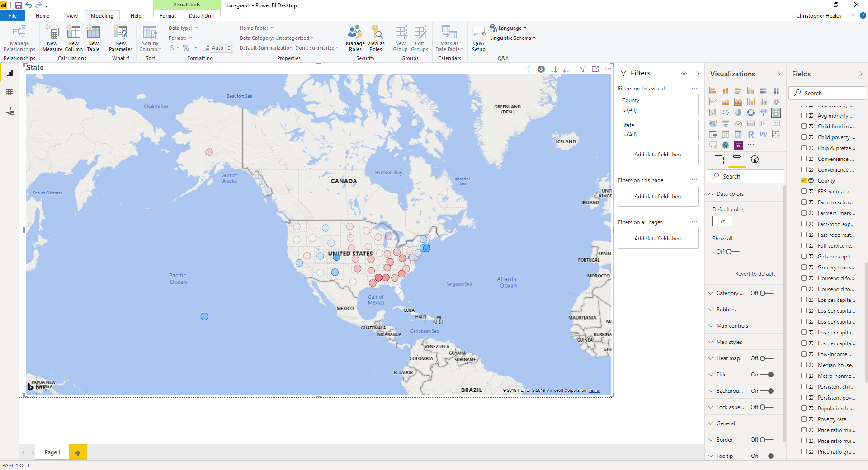Viewport: 868px width, 470px height.
Task: Select the PowerApps visual icon
Action: 738,145
